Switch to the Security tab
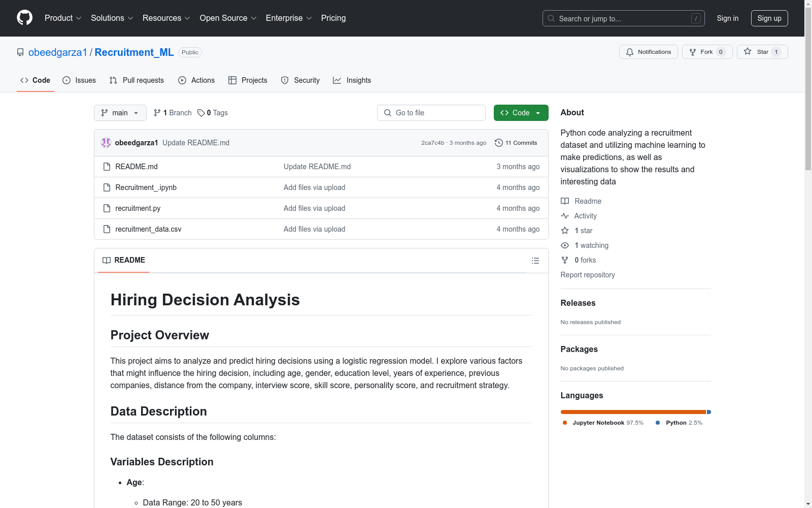Viewport: 812px width, 508px height. tap(300, 80)
